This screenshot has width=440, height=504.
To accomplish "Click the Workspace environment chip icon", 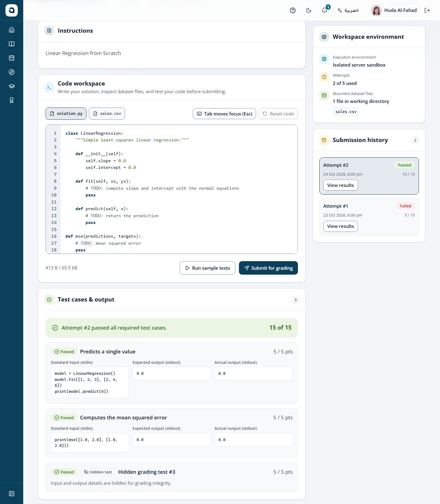I will (324, 37).
